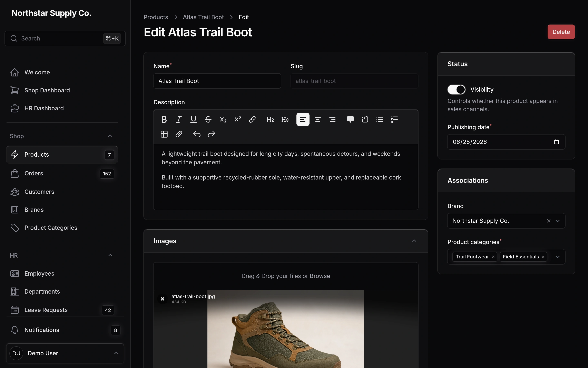Open the Shop Dashboard
Screen dimensions: 588x368
click(62, 90)
